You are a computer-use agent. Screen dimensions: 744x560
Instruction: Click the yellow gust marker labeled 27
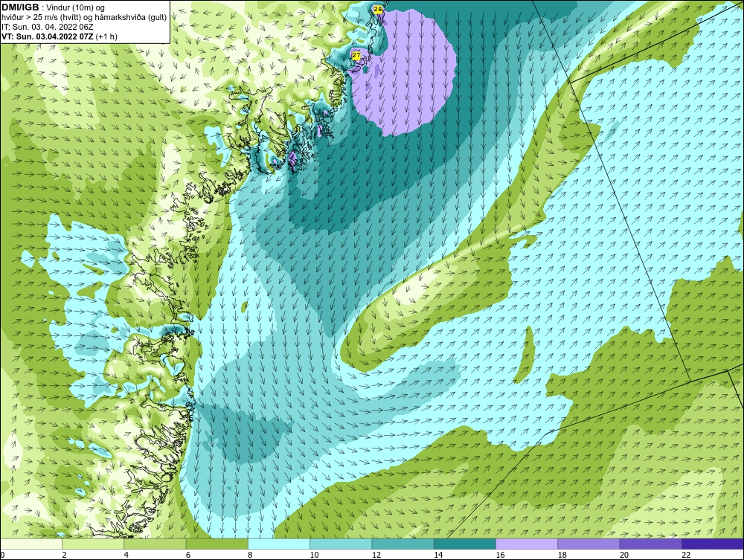pyautogui.click(x=356, y=56)
